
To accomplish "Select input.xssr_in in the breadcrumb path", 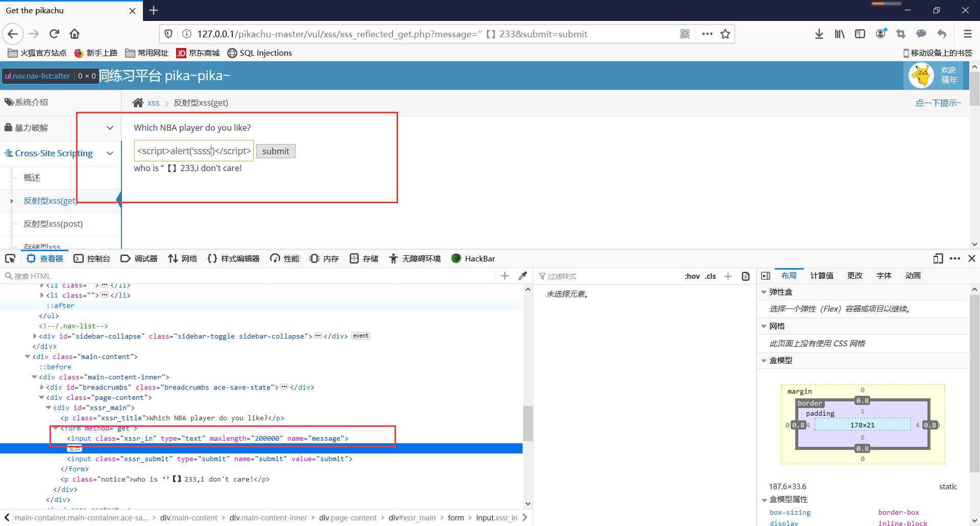I will (x=496, y=518).
